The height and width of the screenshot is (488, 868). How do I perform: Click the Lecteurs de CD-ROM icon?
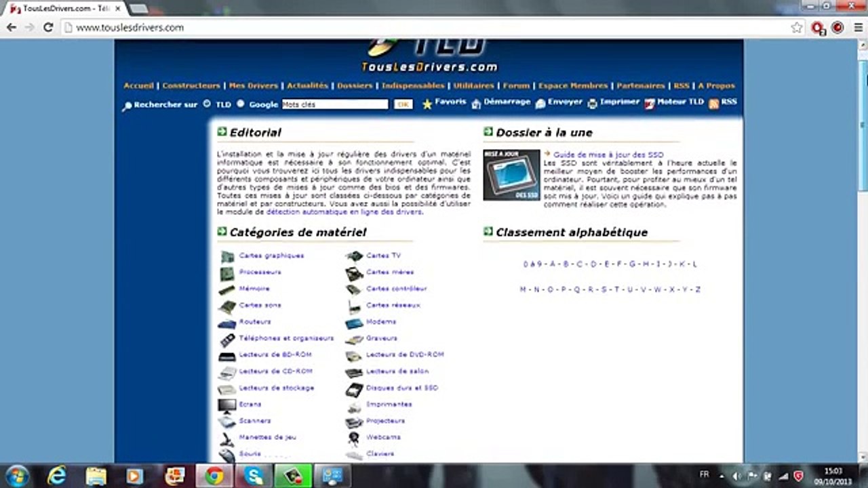point(227,372)
